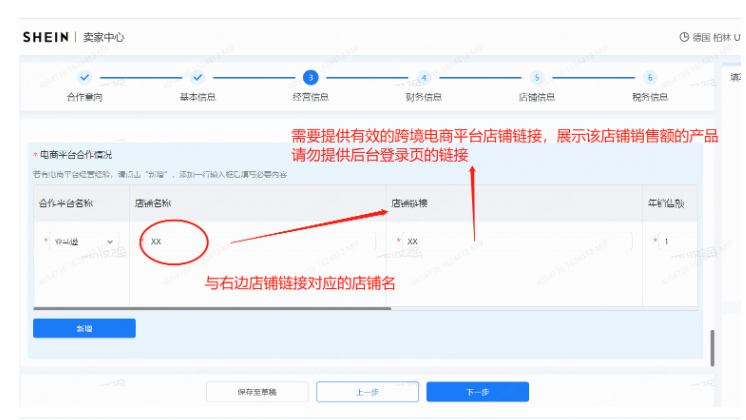Click the blue 新增 button
The height and width of the screenshot is (420, 746).
coord(84,328)
